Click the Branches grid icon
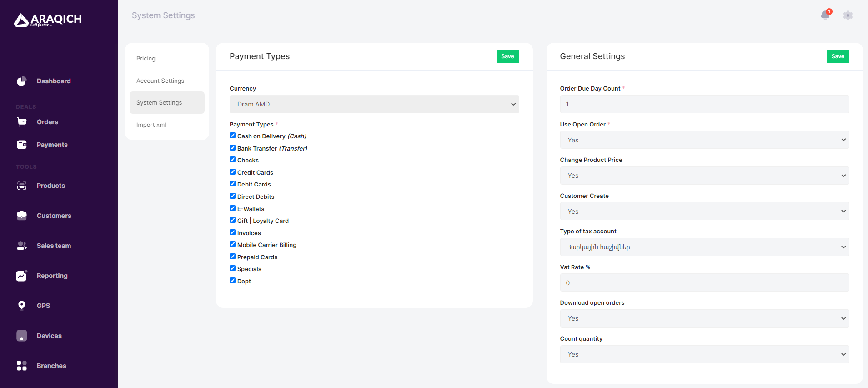This screenshot has width=868, height=388. [x=21, y=366]
